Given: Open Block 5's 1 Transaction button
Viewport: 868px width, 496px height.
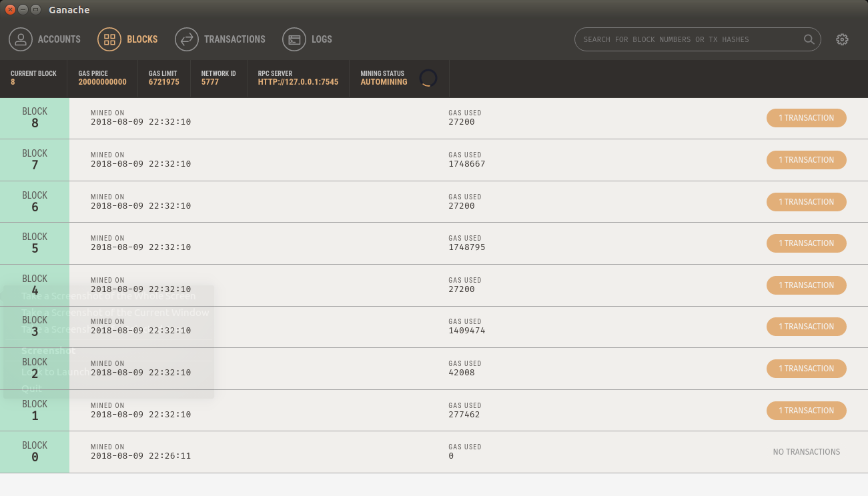Looking at the screenshot, I should tap(807, 243).
